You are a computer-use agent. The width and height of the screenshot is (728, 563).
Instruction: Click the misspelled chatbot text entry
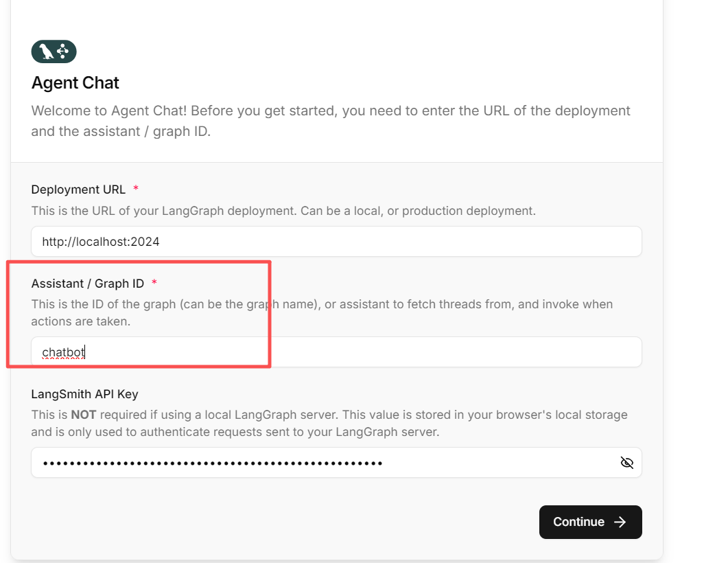63,353
